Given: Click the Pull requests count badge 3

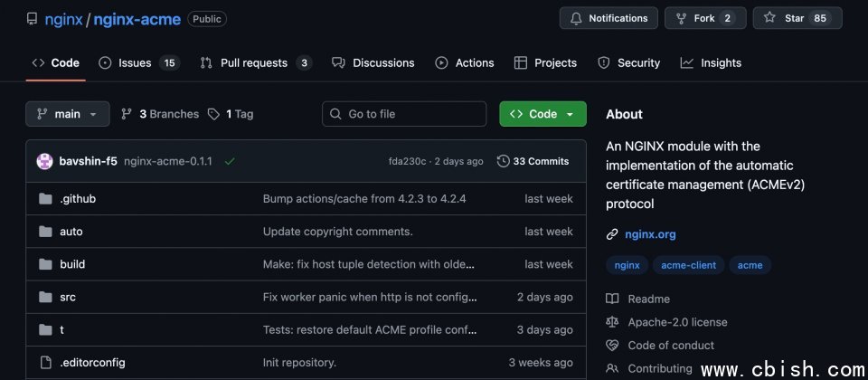Looking at the screenshot, I should (x=304, y=63).
